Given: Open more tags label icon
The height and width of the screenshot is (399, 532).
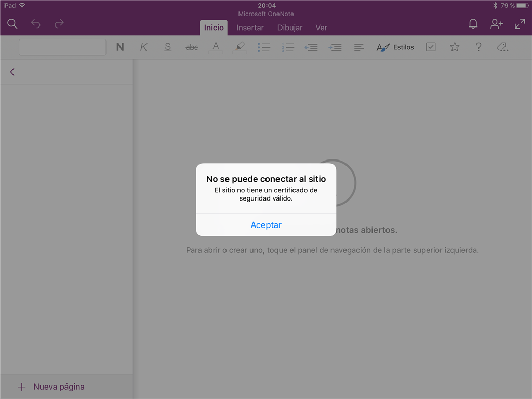Looking at the screenshot, I should point(502,47).
